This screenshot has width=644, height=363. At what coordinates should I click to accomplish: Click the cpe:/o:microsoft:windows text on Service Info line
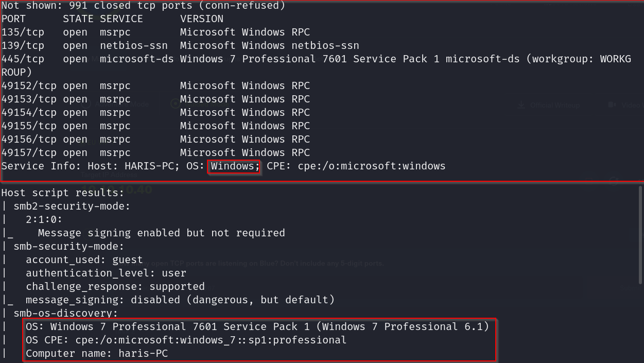[371, 166]
